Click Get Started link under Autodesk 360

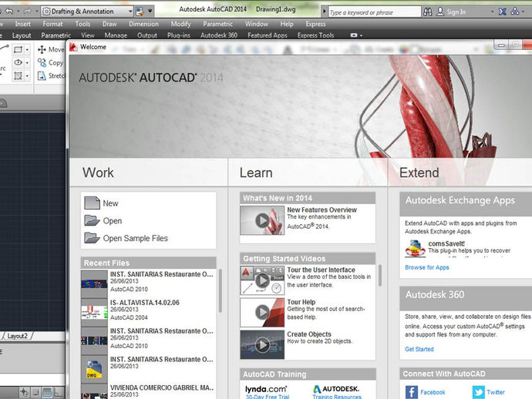point(419,349)
